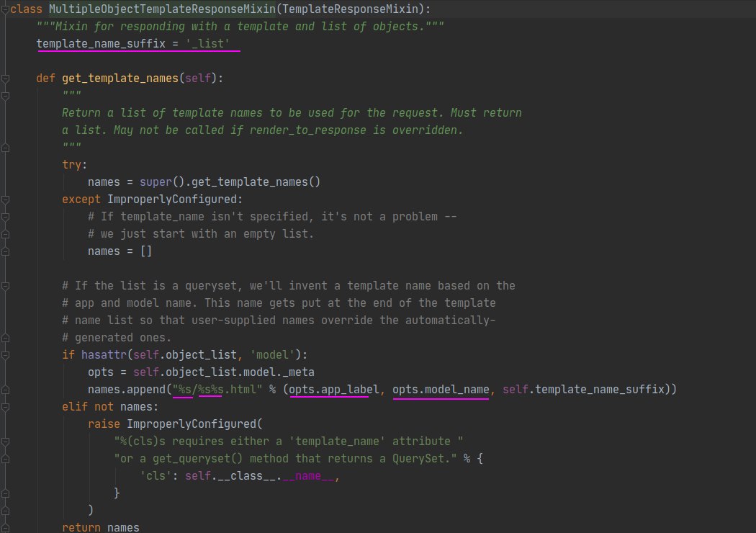
Task: Collapse the if hasattr block fold marker
Action: click(5, 355)
